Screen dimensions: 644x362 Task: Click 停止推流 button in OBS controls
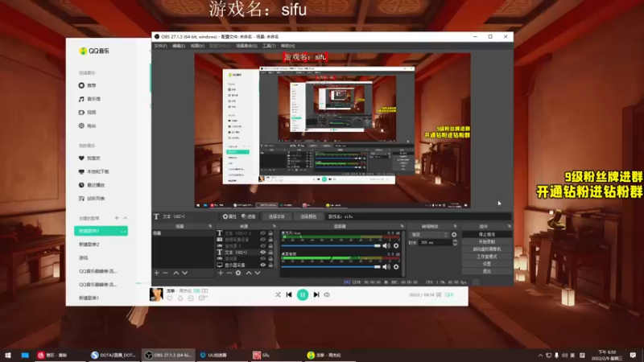[487, 234]
